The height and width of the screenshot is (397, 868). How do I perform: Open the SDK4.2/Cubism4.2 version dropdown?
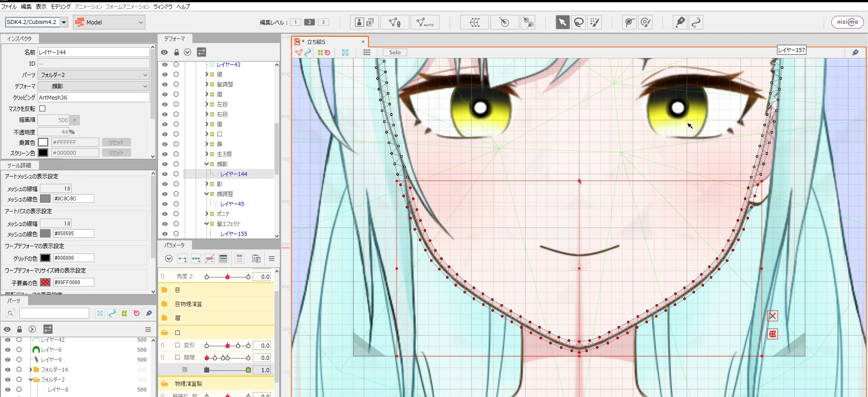(x=37, y=22)
